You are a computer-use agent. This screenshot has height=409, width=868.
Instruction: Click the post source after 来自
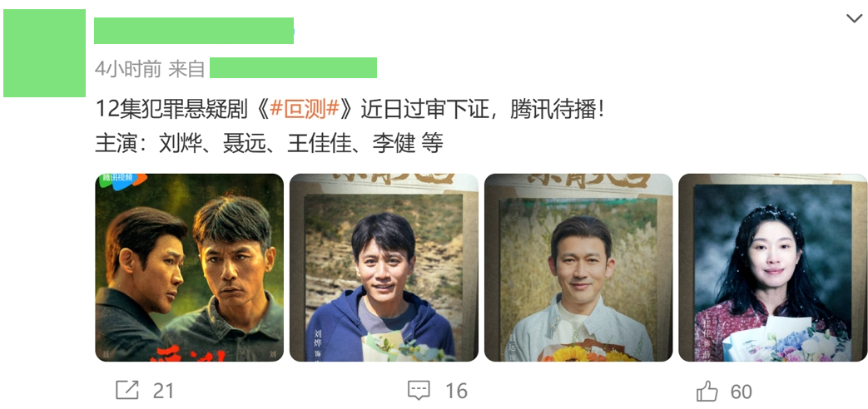coord(294,68)
